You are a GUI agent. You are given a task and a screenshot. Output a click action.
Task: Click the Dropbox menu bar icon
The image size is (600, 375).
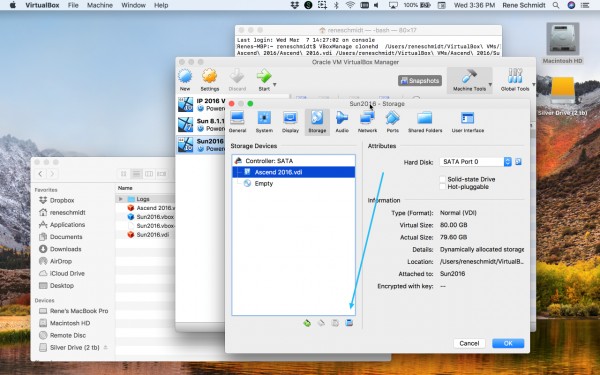click(x=294, y=5)
